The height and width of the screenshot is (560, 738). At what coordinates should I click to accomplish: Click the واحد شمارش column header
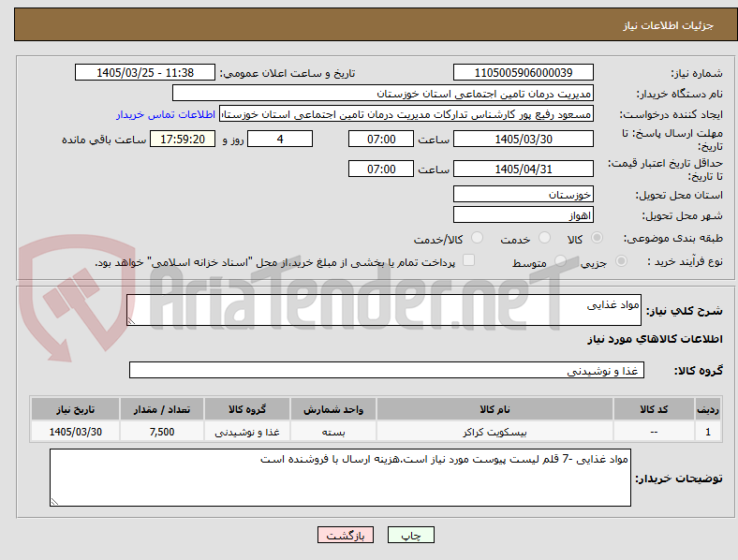click(333, 409)
